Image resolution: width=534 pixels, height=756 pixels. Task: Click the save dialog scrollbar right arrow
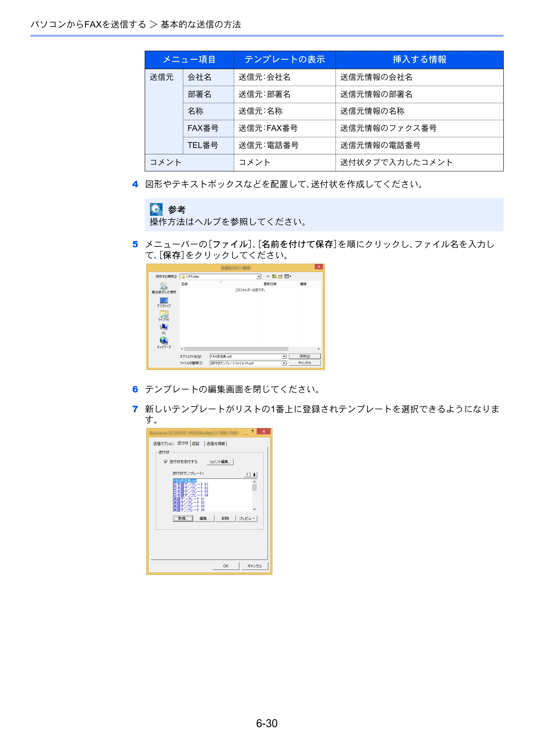click(x=319, y=349)
